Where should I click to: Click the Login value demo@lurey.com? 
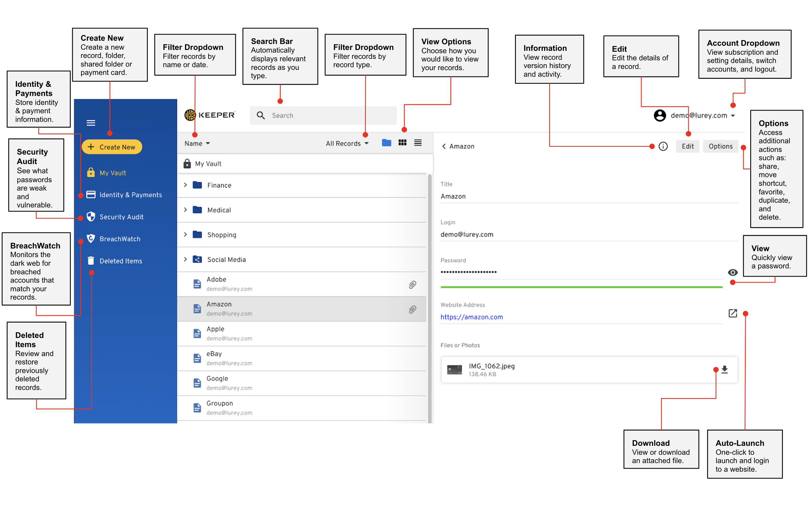click(467, 235)
